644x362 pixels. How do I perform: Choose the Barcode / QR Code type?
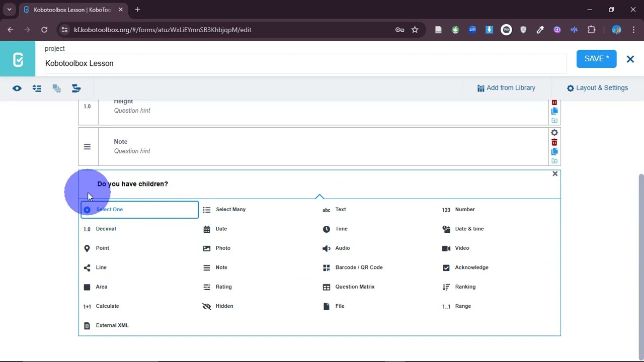coord(353,267)
